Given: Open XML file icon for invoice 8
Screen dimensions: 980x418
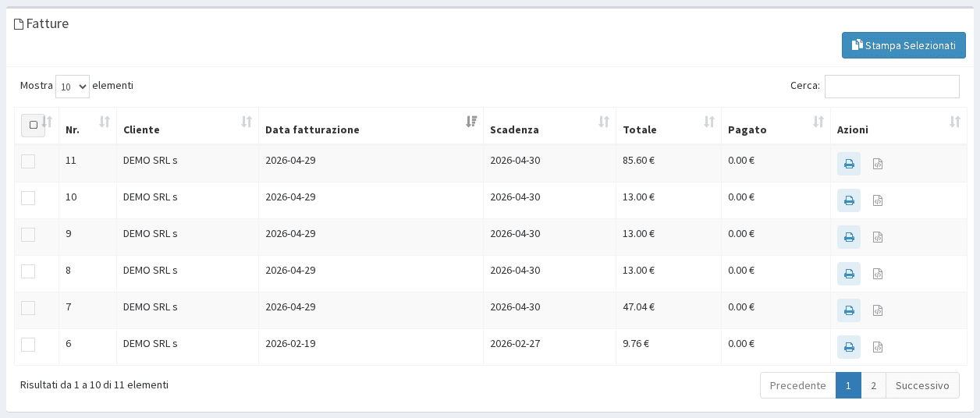Looking at the screenshot, I should [878, 274].
